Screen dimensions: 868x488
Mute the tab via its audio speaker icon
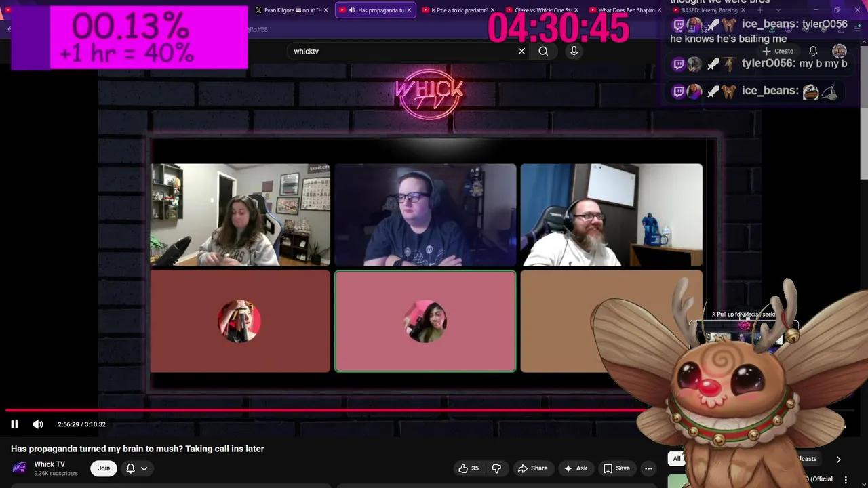(x=352, y=10)
